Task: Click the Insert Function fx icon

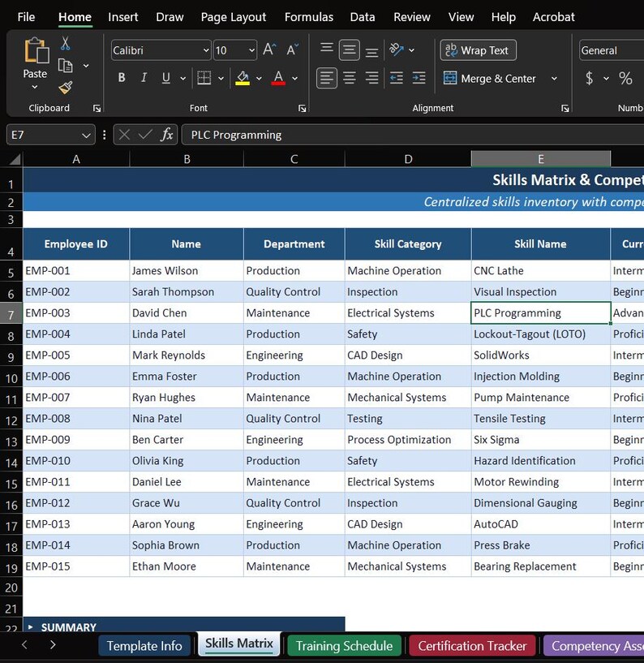Action: click(x=167, y=135)
